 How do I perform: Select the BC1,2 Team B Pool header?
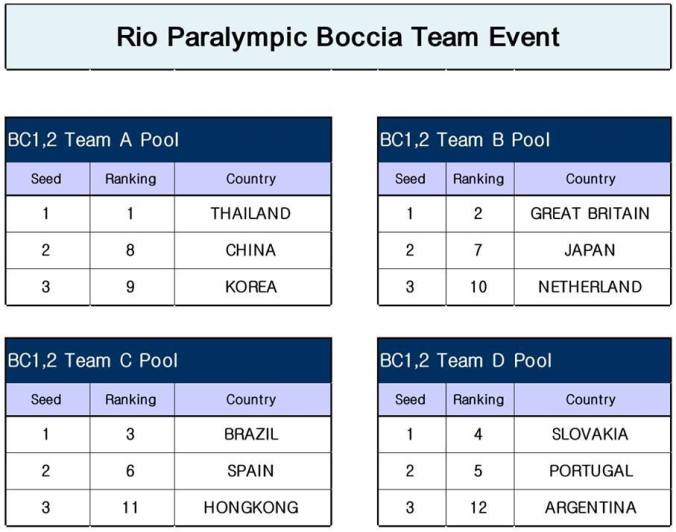coord(524,140)
